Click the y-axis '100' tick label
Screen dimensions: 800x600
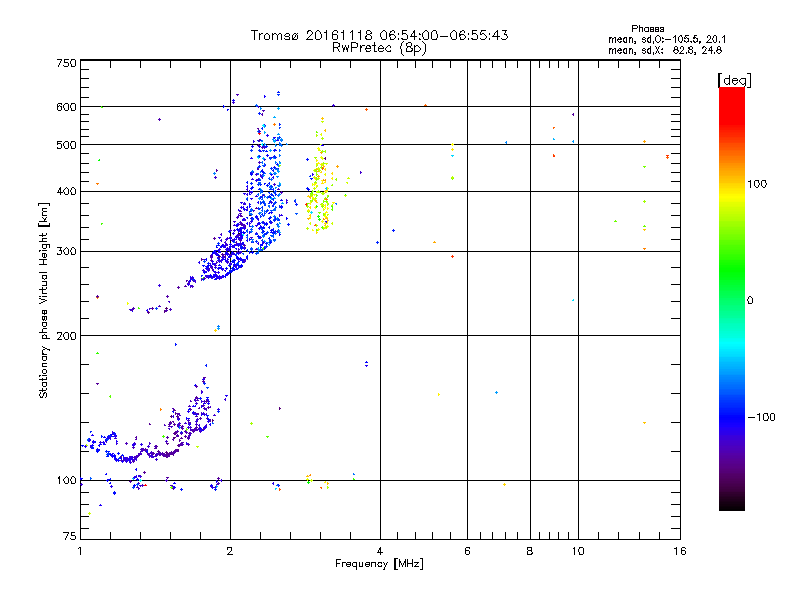click(66, 481)
